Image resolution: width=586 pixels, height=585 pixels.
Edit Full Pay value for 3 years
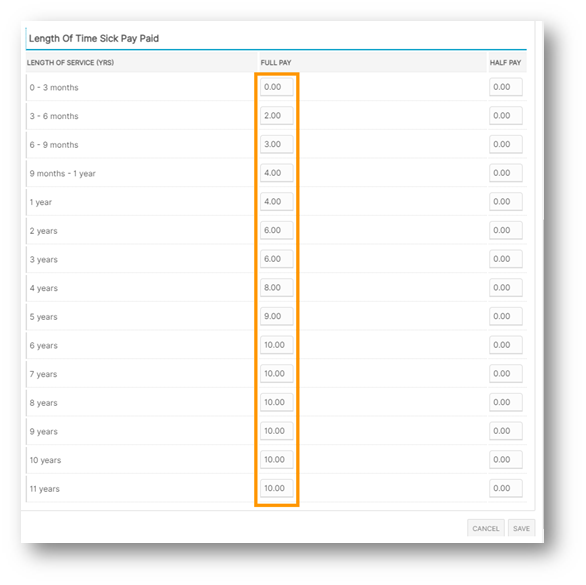[277, 259]
